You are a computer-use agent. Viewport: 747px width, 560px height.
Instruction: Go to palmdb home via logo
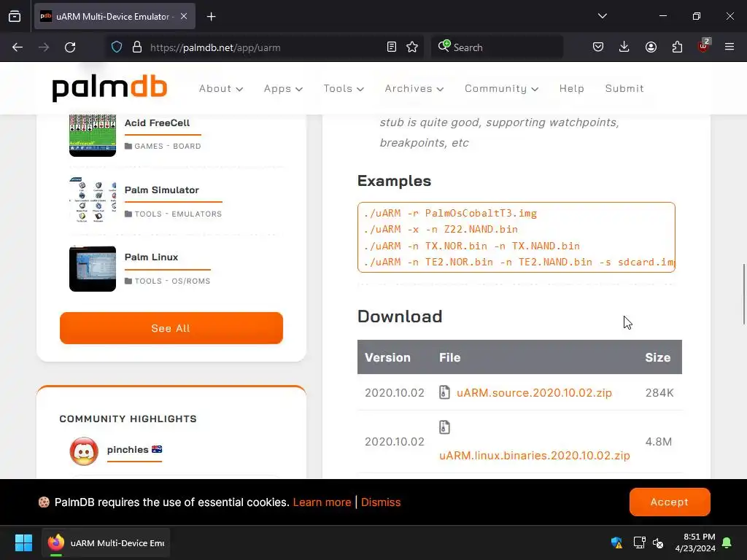coord(109,88)
